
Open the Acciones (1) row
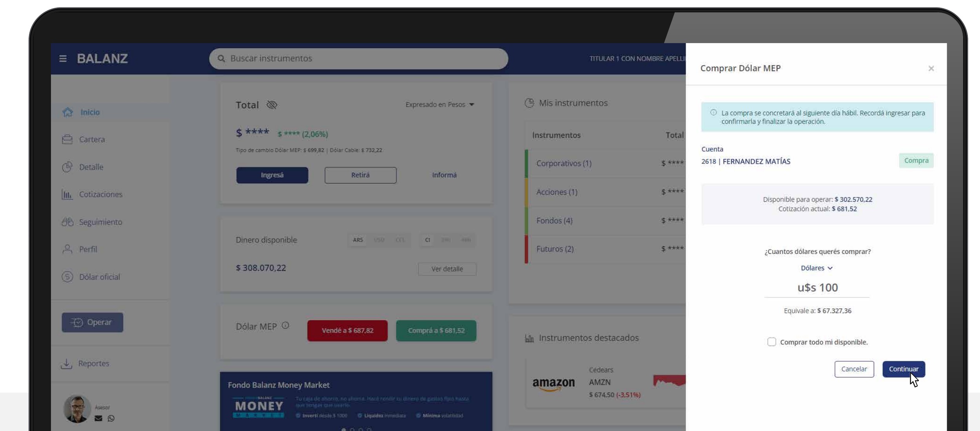[605, 192]
